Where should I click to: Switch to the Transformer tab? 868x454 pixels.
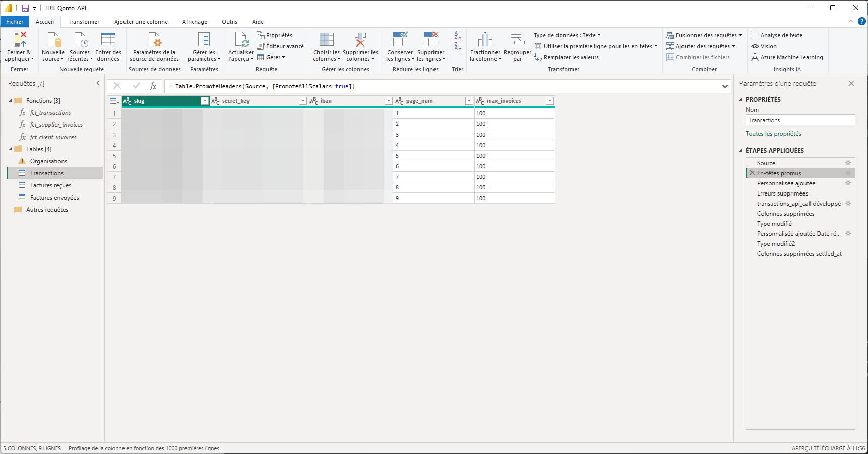[x=84, y=22]
